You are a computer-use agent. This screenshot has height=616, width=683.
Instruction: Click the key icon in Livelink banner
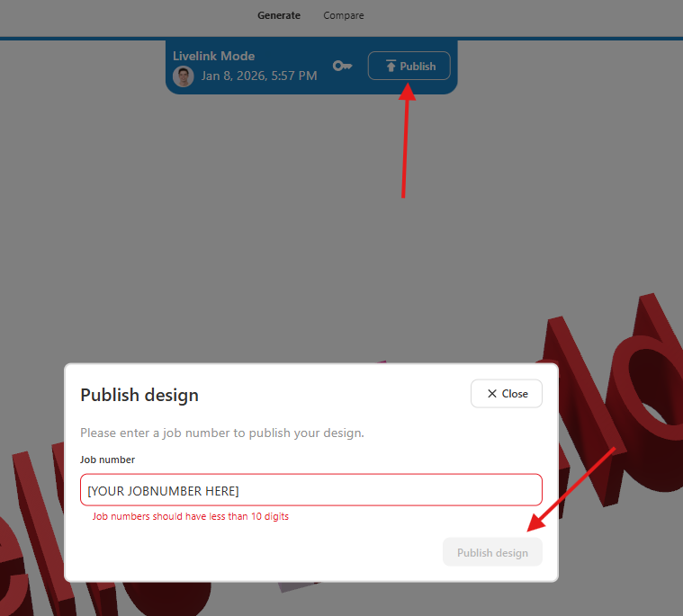[342, 66]
